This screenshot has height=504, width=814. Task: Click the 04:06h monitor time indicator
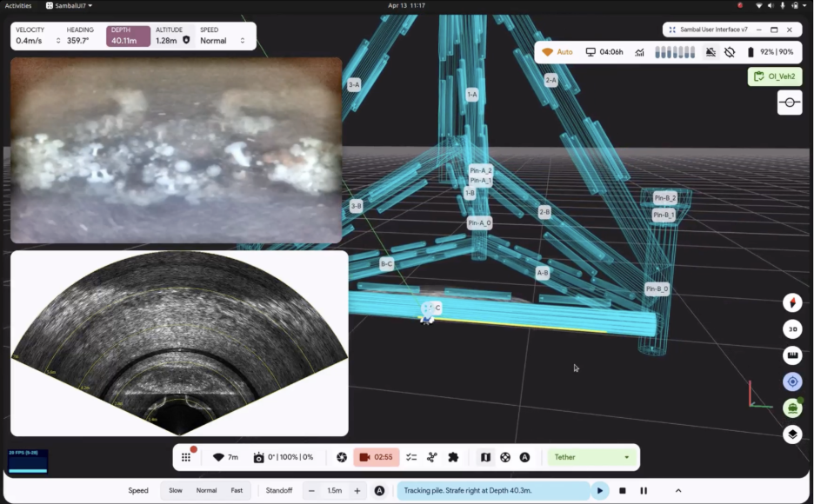click(604, 52)
